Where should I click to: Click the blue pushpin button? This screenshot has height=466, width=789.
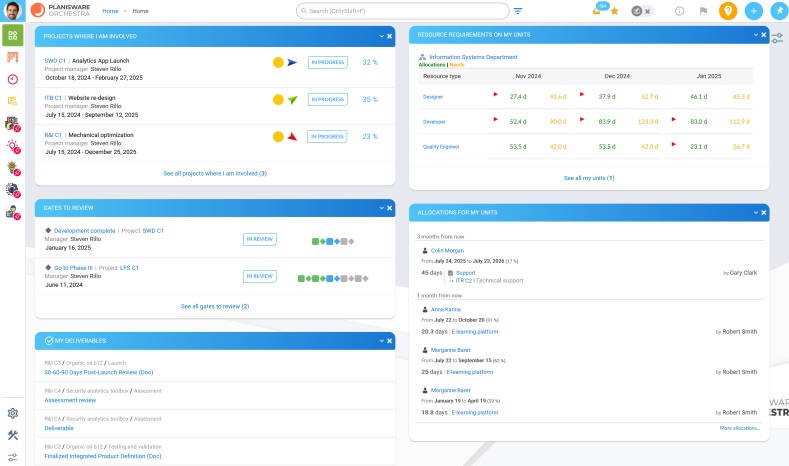779,11
